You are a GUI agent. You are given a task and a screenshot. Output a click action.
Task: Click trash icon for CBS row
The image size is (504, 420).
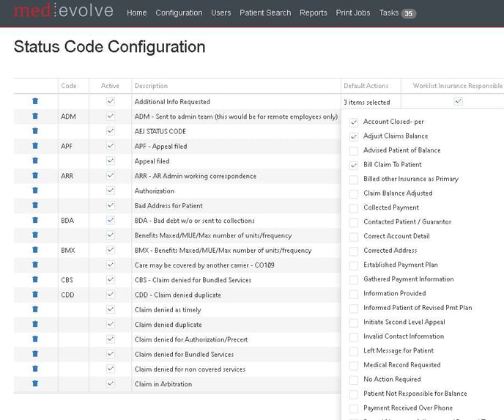35,279
